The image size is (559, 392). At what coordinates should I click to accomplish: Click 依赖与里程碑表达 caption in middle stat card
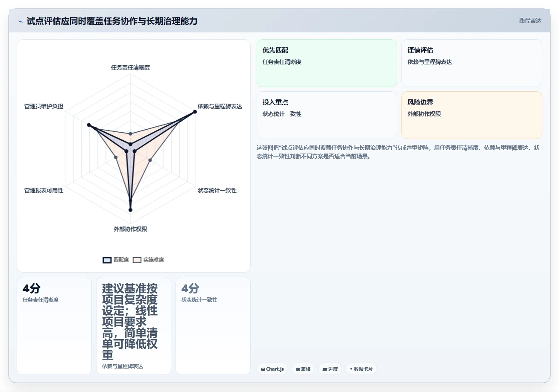123,366
